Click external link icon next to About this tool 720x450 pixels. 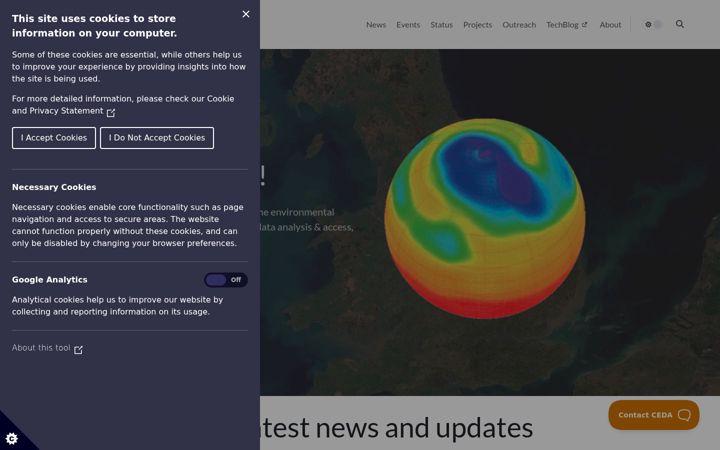[79, 349]
